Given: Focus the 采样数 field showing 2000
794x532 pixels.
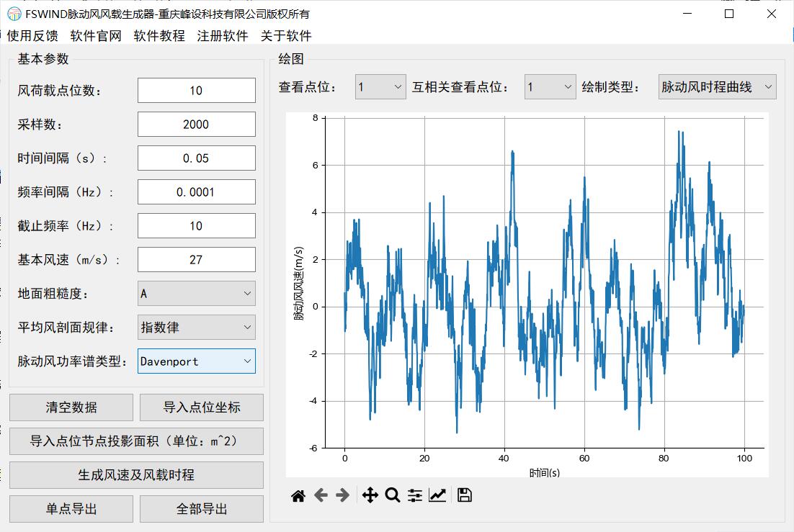Looking at the screenshot, I should pos(197,125).
